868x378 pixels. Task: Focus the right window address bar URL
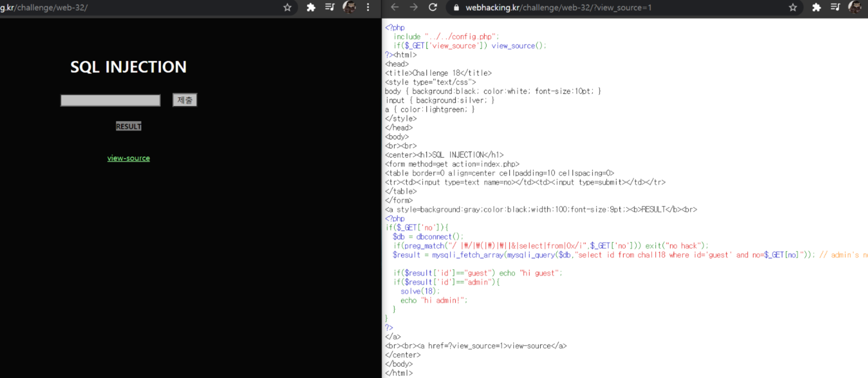pos(558,8)
